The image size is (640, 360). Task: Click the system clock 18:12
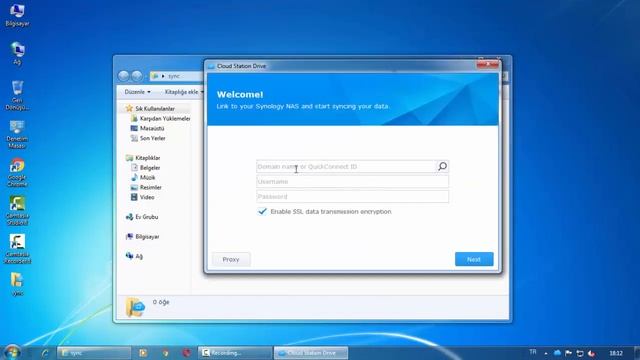click(616, 353)
